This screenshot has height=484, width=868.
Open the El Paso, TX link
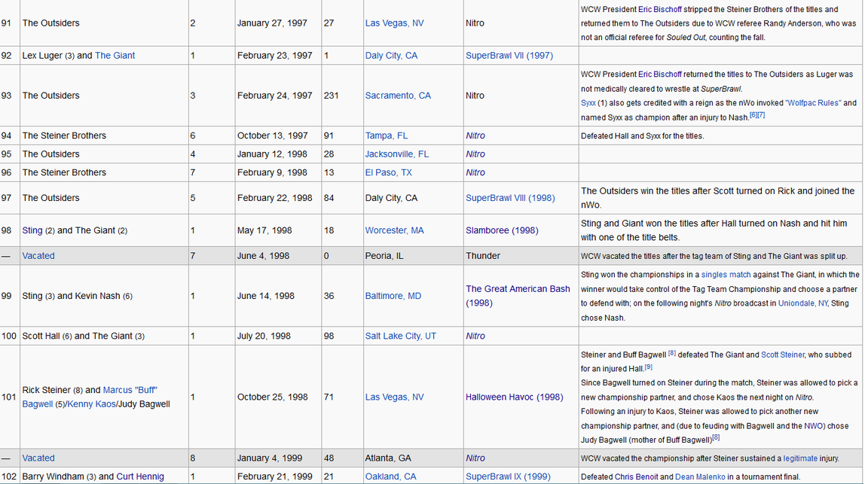(x=388, y=172)
